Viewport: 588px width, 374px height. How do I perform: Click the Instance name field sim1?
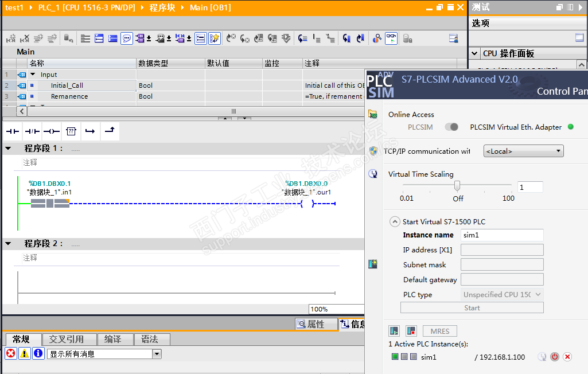point(502,235)
